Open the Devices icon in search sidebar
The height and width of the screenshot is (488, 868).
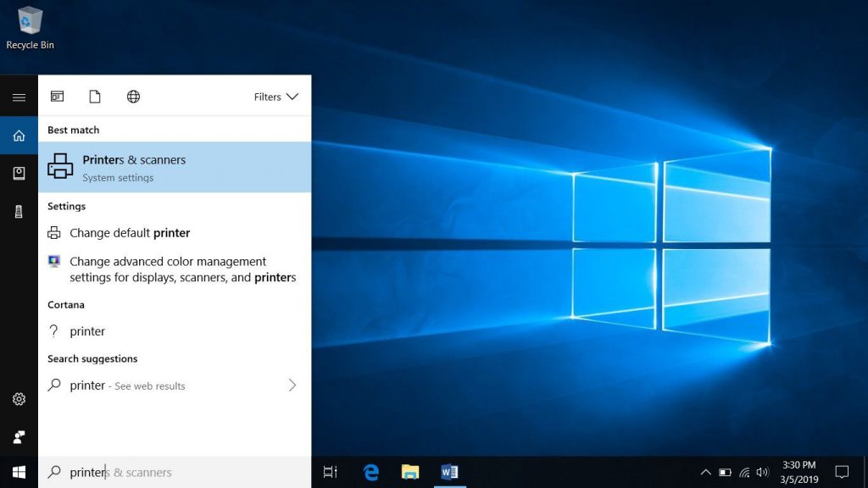coord(19,211)
